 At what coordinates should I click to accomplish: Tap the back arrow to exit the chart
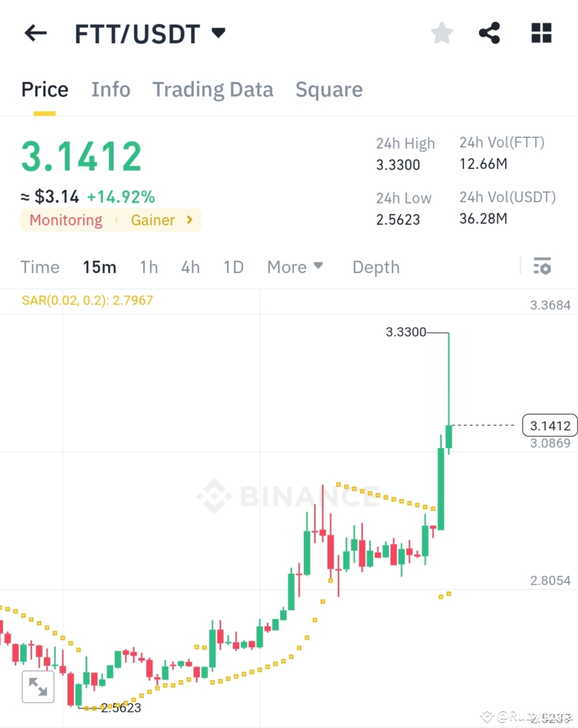(x=34, y=33)
